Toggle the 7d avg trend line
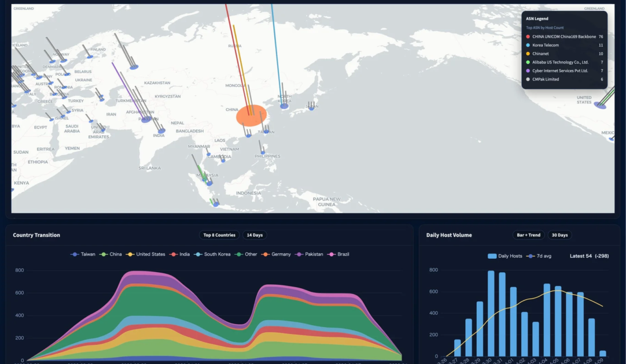The image size is (626, 364). (539, 256)
